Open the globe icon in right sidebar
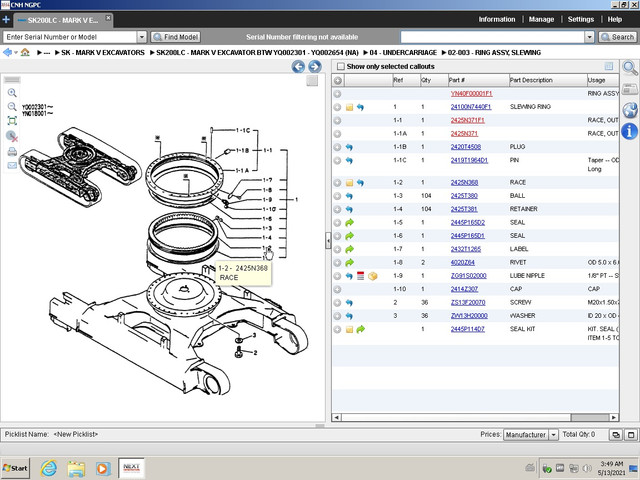This screenshot has width=640, height=480. click(x=630, y=110)
